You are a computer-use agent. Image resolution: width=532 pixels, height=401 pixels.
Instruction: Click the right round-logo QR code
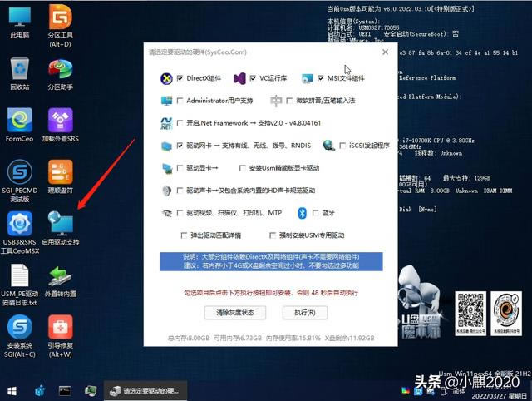[506, 314]
